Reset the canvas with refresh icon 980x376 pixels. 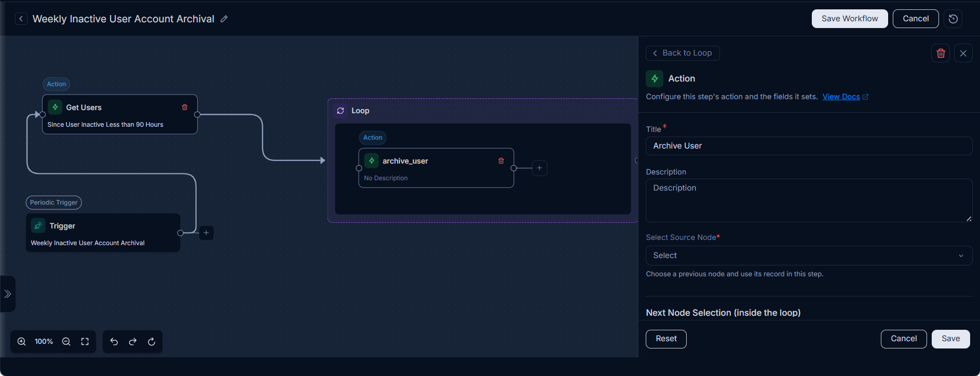coord(152,342)
